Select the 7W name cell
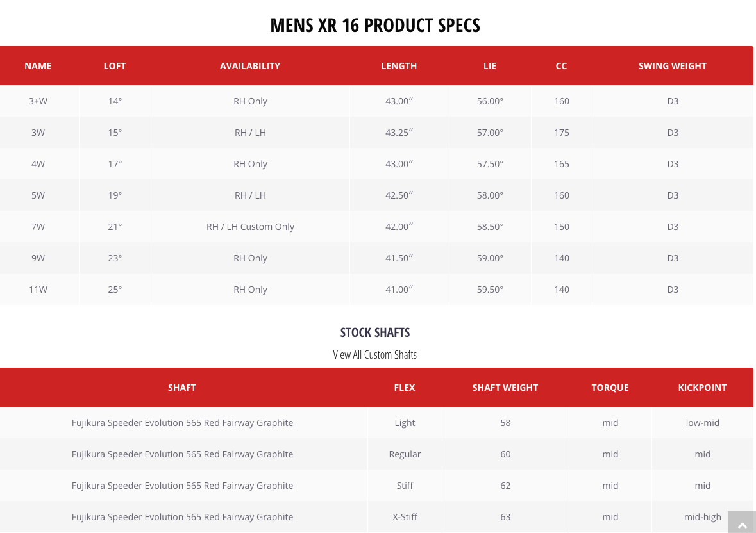756x533 pixels. 38,226
